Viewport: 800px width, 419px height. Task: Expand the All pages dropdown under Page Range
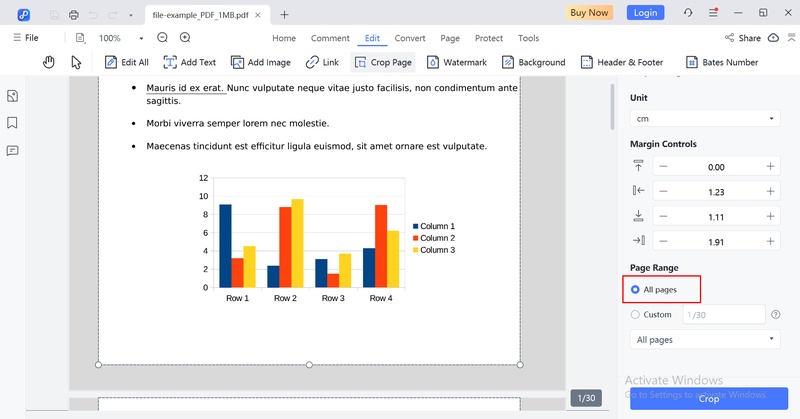705,340
